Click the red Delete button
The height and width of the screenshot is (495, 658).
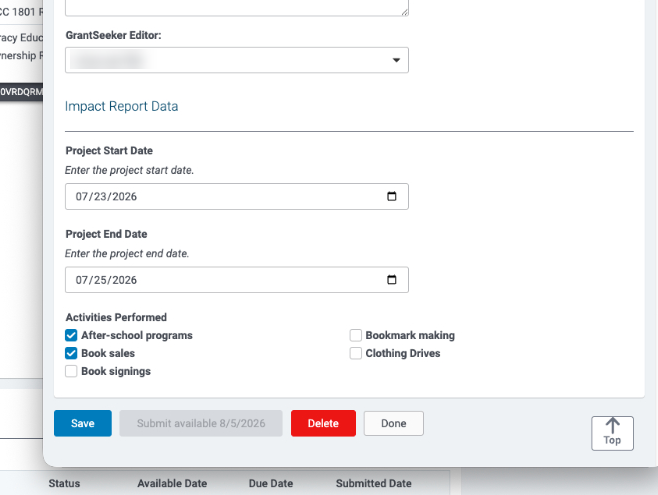tap(323, 423)
